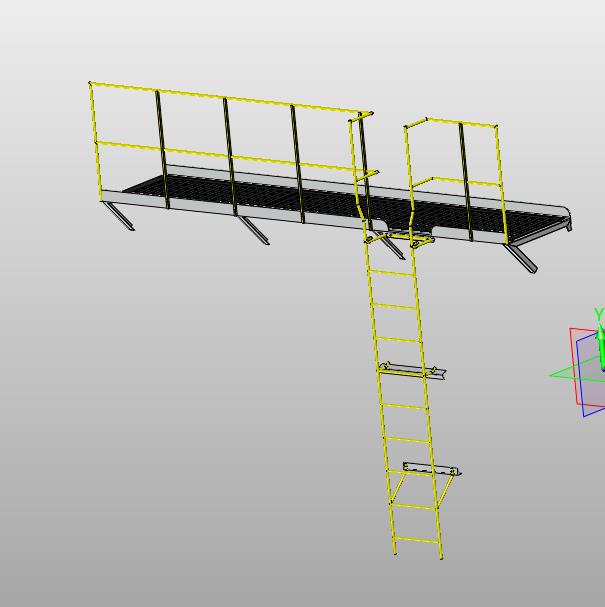Select the lower ladder wall bracket
This screenshot has height=607, width=605.
(432, 469)
